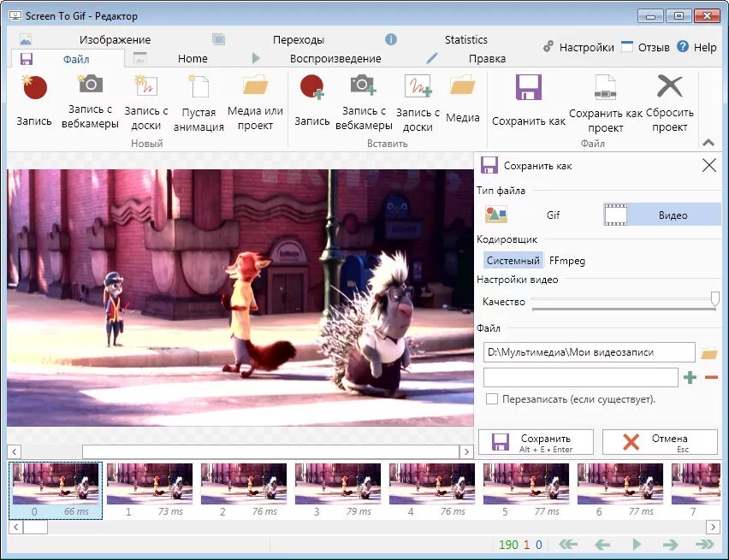
Task: Click Сохранить как проект
Action: coord(605,103)
